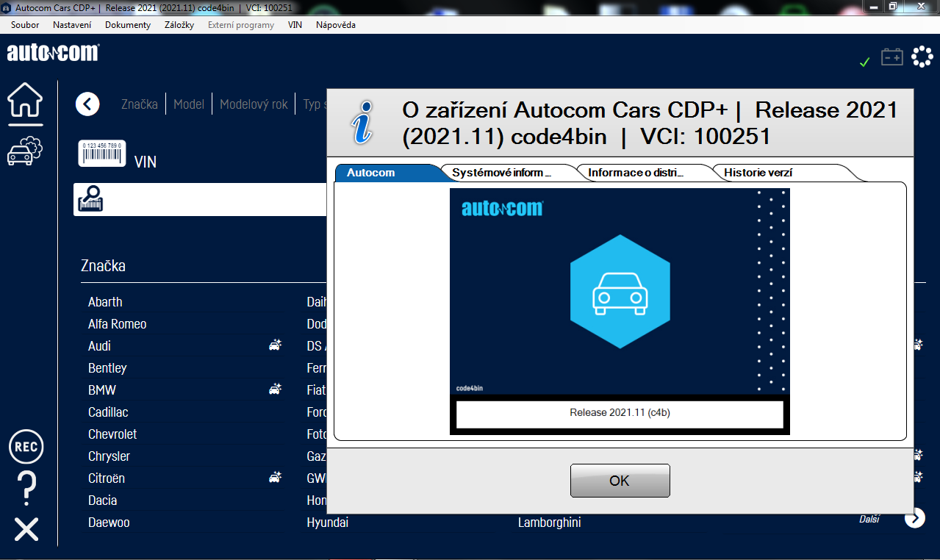940x560 pixels.
Task: Open help via the question mark icon
Action: [26, 487]
